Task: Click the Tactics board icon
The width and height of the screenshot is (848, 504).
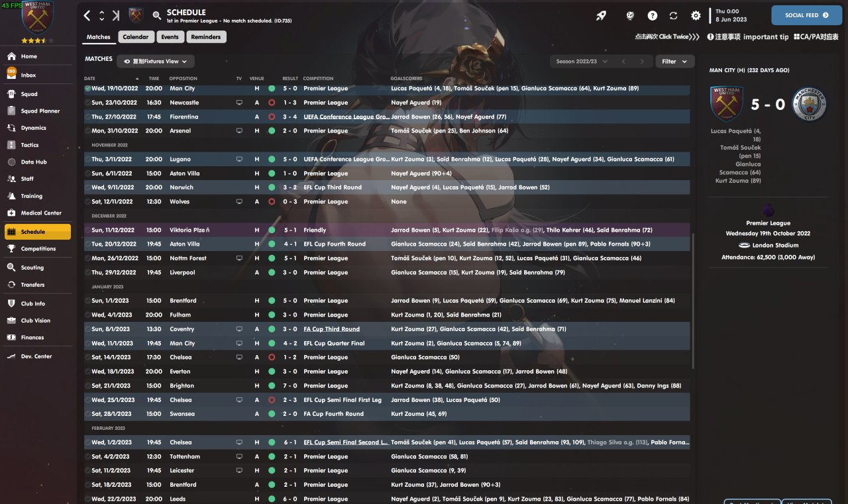Action: tap(11, 145)
